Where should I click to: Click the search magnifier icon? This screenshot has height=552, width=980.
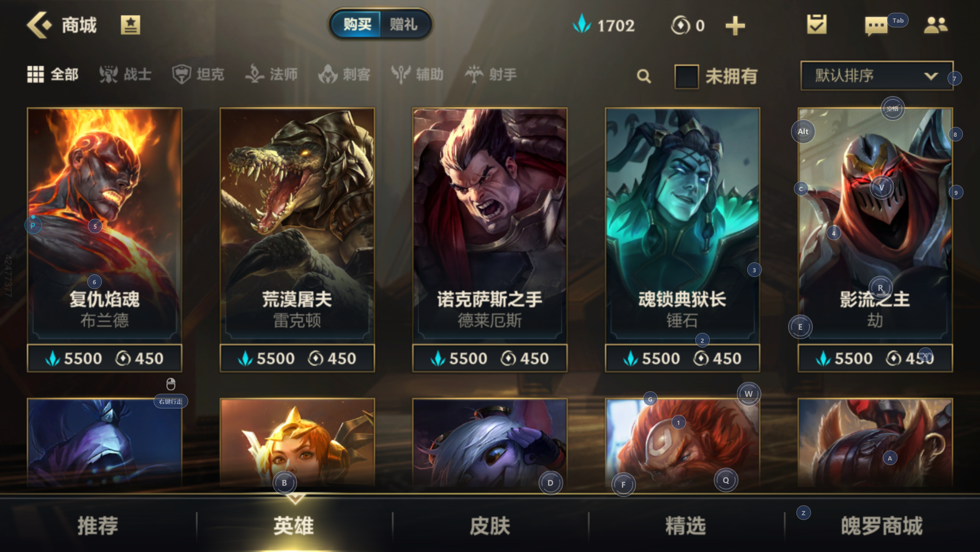click(644, 76)
